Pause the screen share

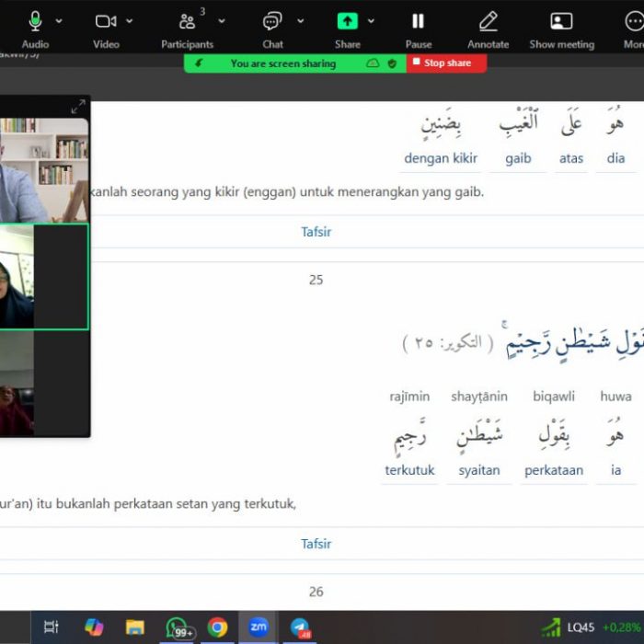pyautogui.click(x=418, y=21)
